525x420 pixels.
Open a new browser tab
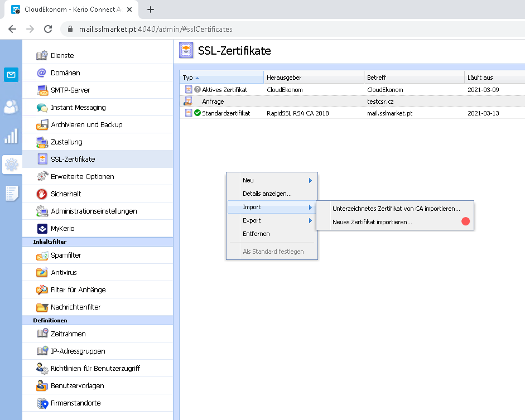pos(151,9)
